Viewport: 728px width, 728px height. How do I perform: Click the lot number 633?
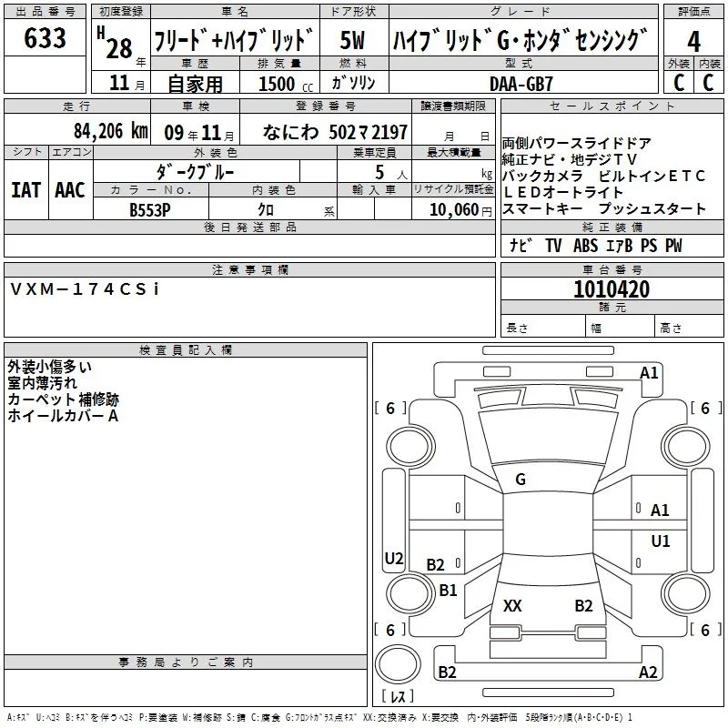pos(45,37)
